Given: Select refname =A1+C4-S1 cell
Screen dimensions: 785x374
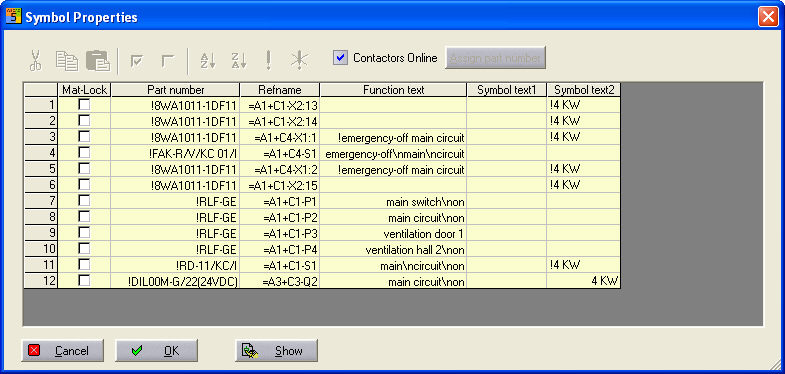Looking at the screenshot, I should [x=280, y=153].
